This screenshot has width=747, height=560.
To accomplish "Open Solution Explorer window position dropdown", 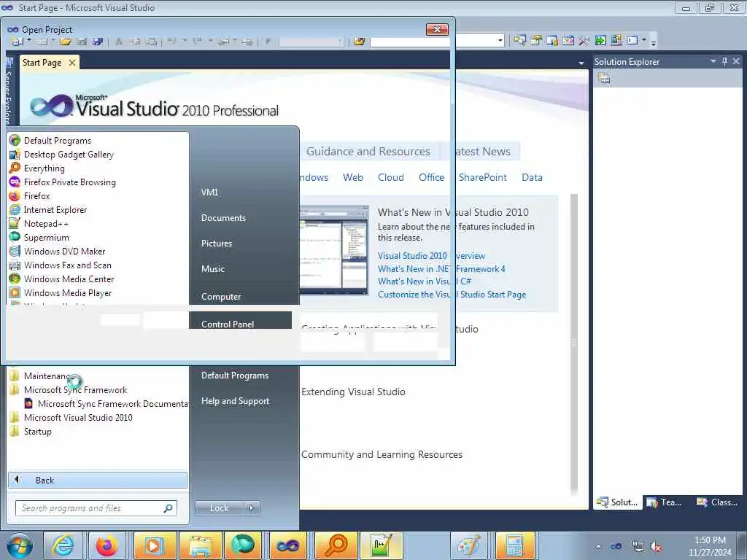I will pyautogui.click(x=713, y=61).
